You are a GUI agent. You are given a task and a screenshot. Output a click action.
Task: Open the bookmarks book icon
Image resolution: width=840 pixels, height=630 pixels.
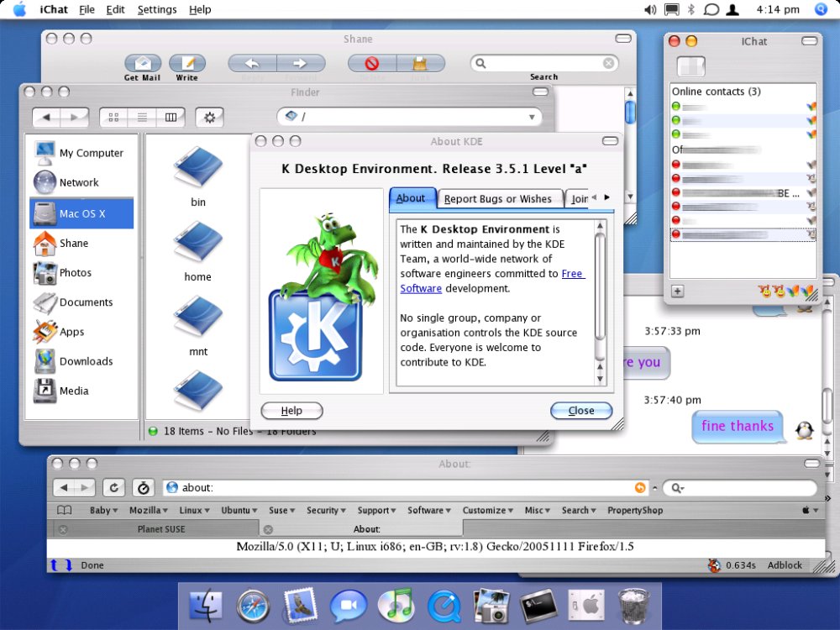pos(65,510)
